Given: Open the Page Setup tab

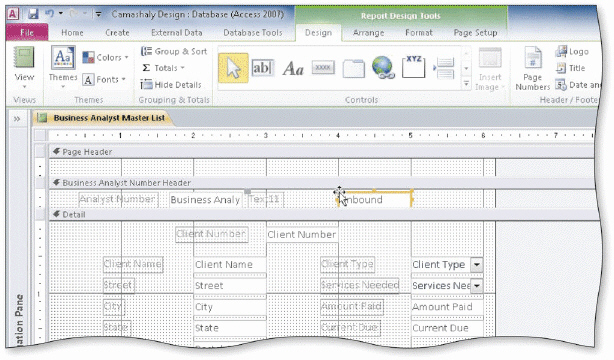Looking at the screenshot, I should 475,33.
